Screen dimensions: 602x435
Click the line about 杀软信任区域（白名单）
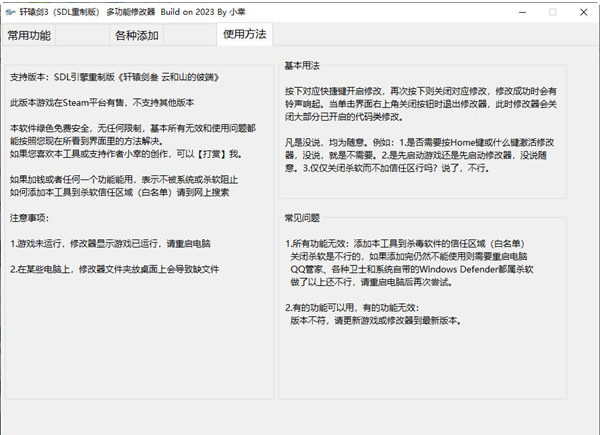(120, 192)
